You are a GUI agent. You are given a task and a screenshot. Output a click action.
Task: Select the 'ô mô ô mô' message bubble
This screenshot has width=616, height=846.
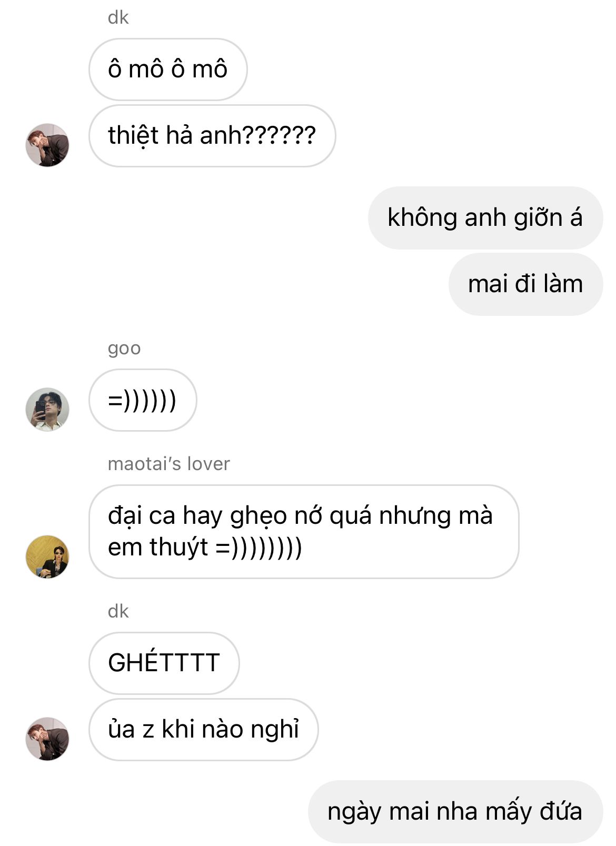(168, 69)
